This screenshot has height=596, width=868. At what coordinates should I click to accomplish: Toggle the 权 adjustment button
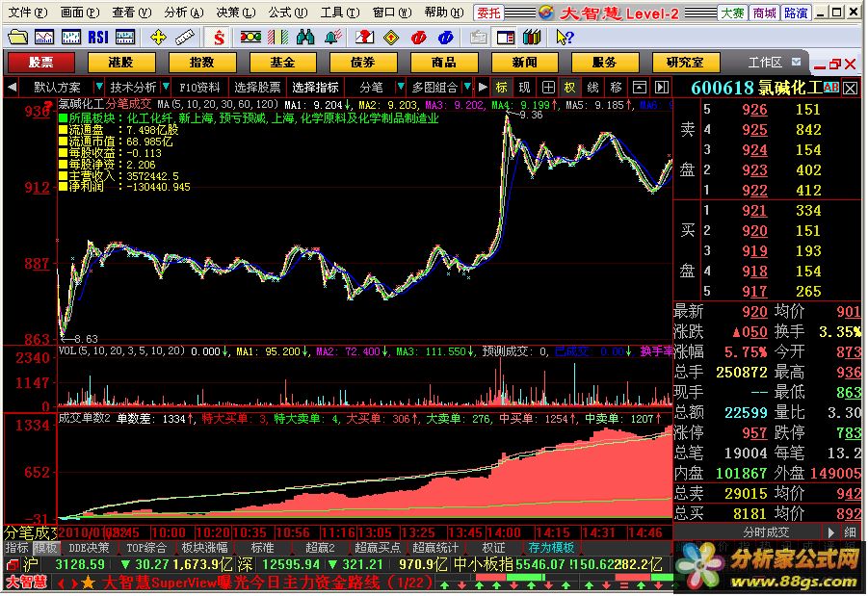pos(569,88)
